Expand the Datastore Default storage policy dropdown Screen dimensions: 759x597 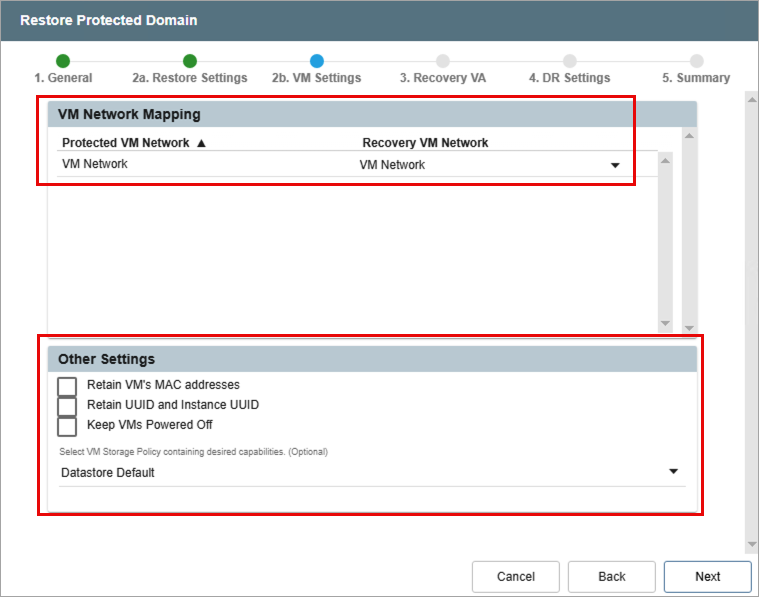(x=673, y=472)
